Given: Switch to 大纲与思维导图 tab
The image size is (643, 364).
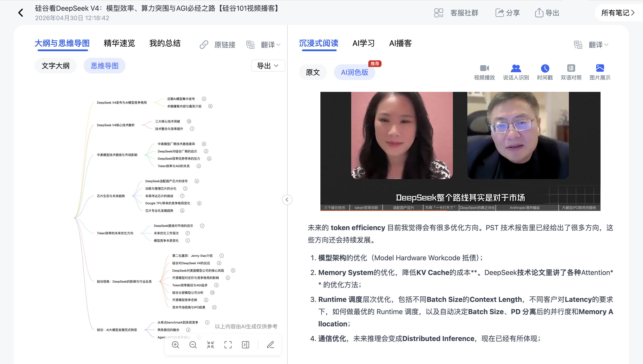Looking at the screenshot, I should tap(62, 43).
